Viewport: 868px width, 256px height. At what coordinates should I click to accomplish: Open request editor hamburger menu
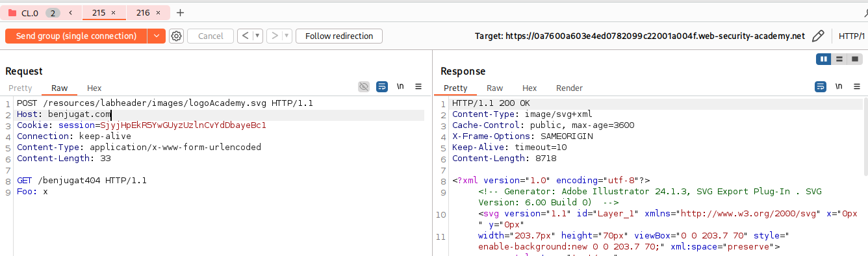click(418, 86)
